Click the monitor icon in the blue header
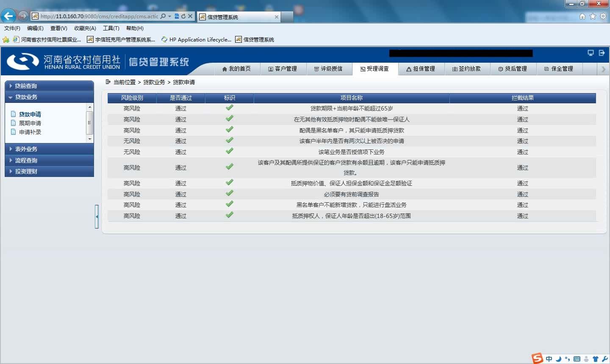This screenshot has height=364, width=610. pos(591,53)
